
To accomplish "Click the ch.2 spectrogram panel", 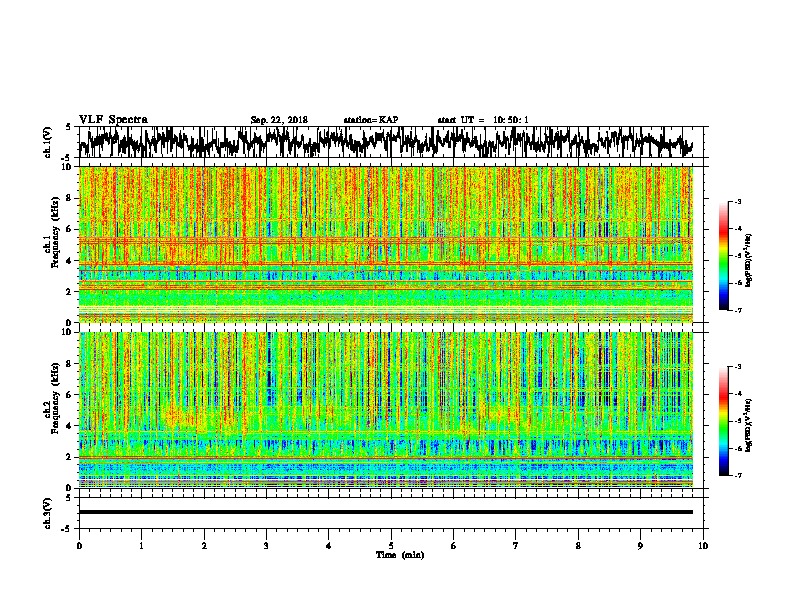I will point(386,410).
